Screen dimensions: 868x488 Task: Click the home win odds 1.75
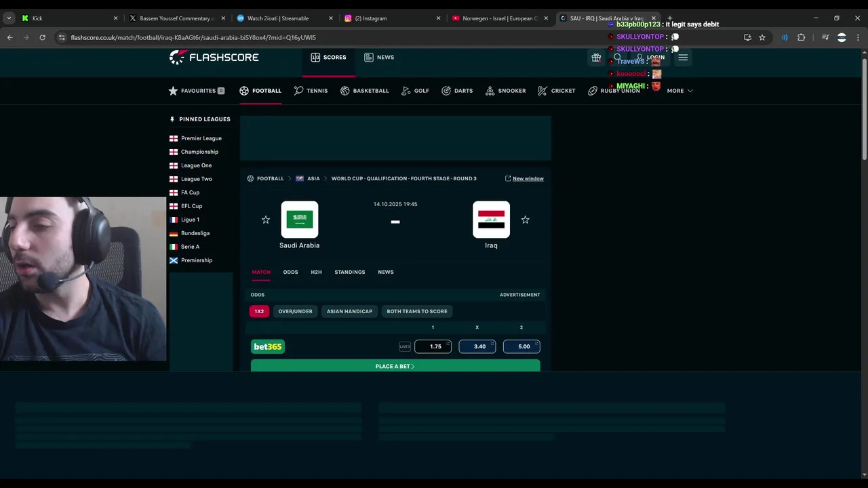tap(433, 346)
